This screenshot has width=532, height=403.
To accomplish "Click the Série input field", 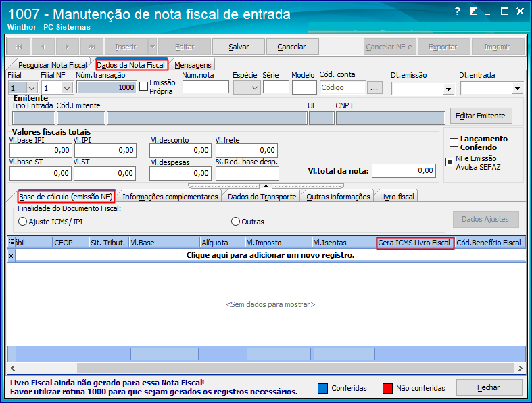I will tap(276, 88).
